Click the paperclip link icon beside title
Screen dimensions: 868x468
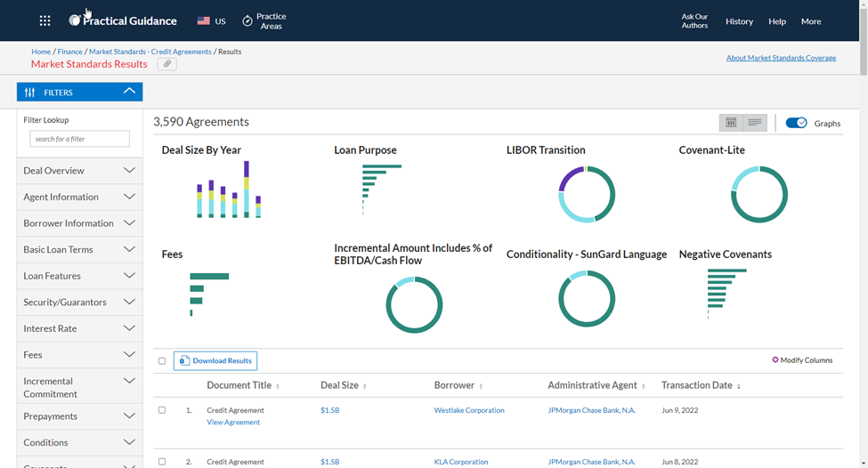pyautogui.click(x=166, y=64)
